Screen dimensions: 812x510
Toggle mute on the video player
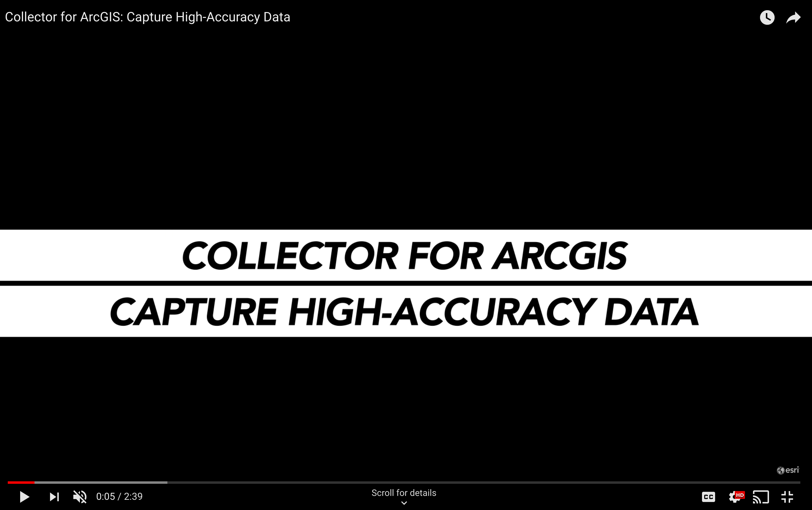point(80,496)
